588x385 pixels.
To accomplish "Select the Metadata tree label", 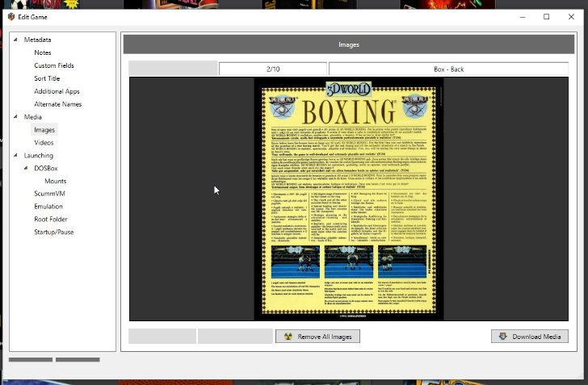I will pyautogui.click(x=37, y=40).
